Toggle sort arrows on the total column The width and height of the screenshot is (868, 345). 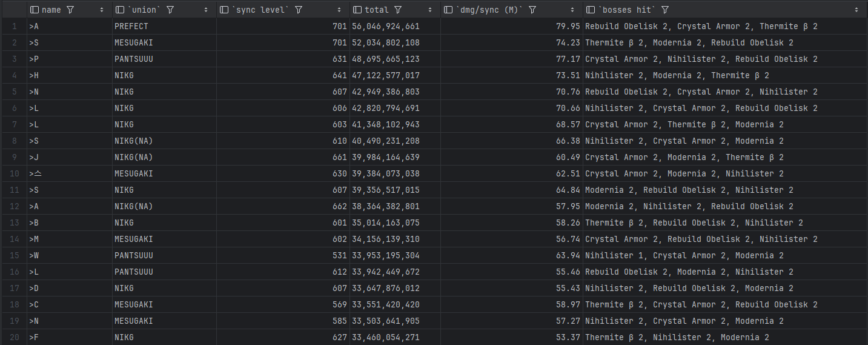tap(430, 10)
